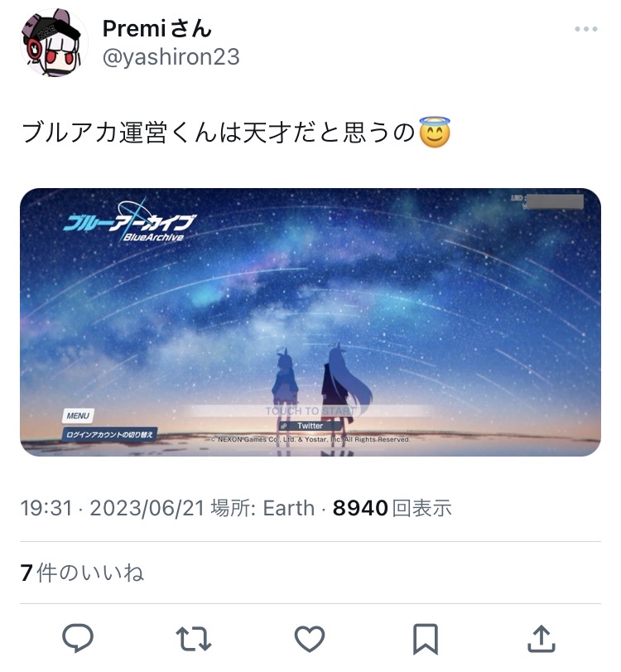621x672 pixels.
Task: Click the Blue Archive logo
Action: [130, 223]
